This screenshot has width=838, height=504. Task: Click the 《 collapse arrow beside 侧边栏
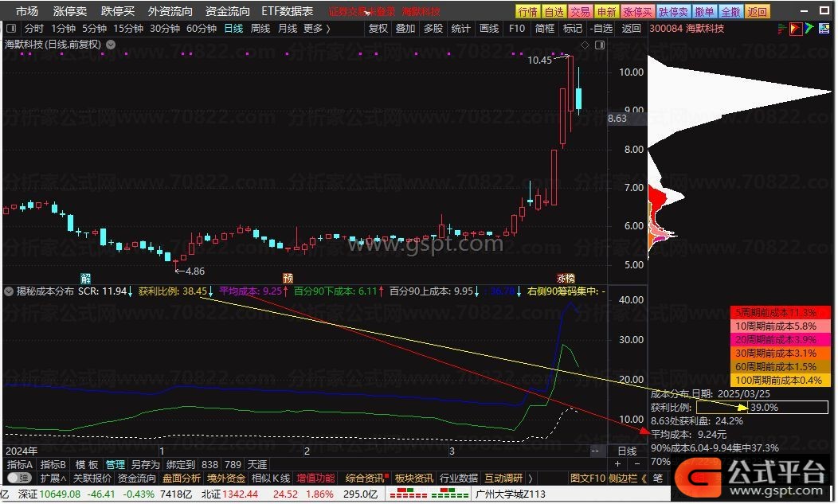click(644, 478)
